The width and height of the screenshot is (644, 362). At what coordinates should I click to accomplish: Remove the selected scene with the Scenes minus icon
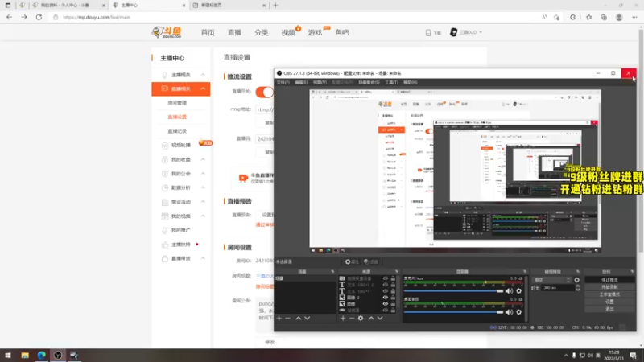coord(288,318)
